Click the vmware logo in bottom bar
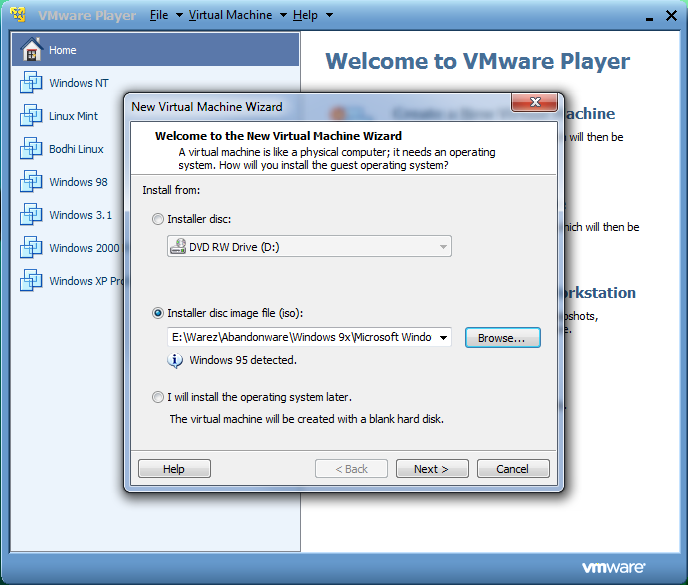 [x=613, y=567]
